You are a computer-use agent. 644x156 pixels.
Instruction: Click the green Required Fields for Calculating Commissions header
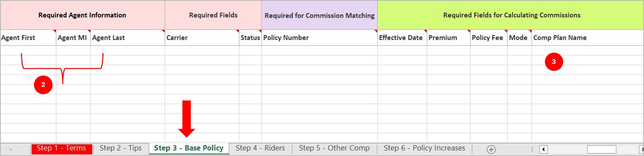click(x=511, y=15)
